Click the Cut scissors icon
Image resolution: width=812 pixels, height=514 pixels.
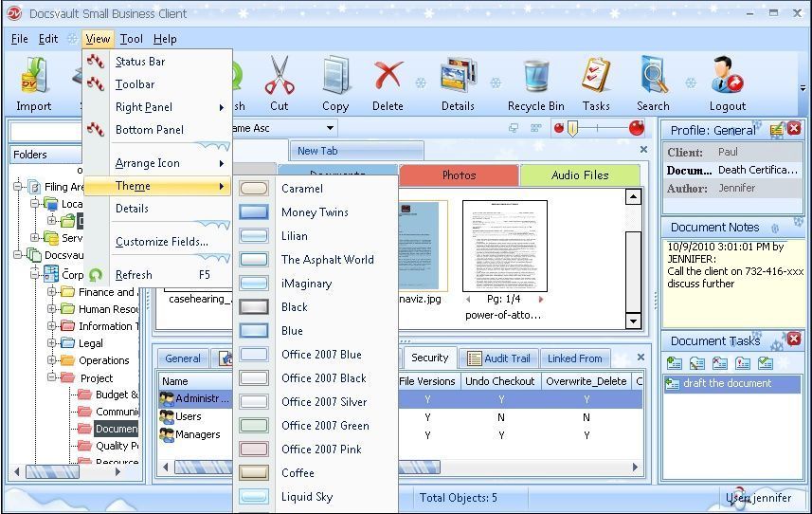(280, 76)
